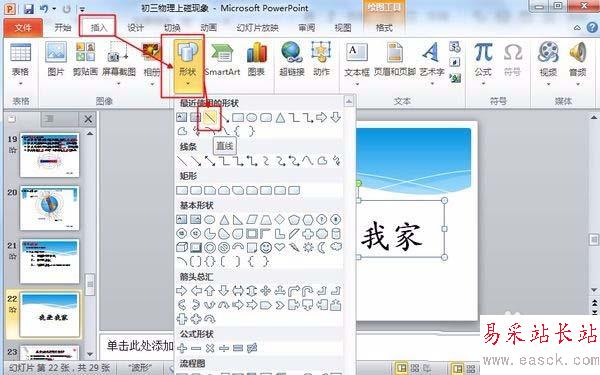600x375 pixels.
Task: Select the "No Symbol" shape in 基本形状
Action: click(224, 248)
